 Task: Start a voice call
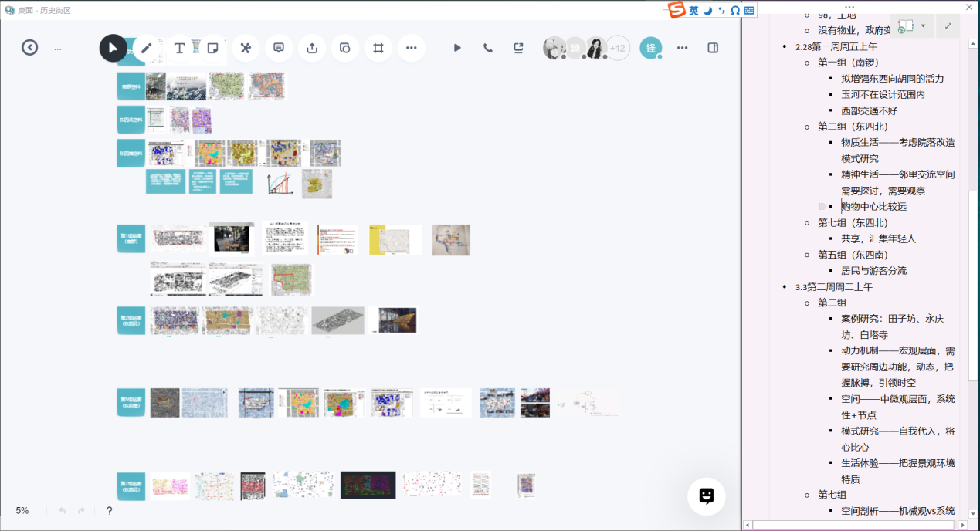click(488, 48)
